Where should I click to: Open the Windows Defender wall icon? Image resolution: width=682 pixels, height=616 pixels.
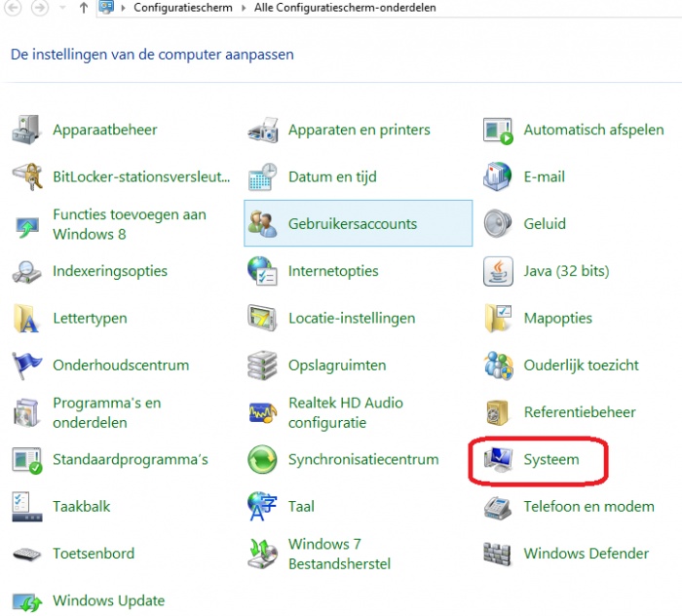[x=497, y=555]
